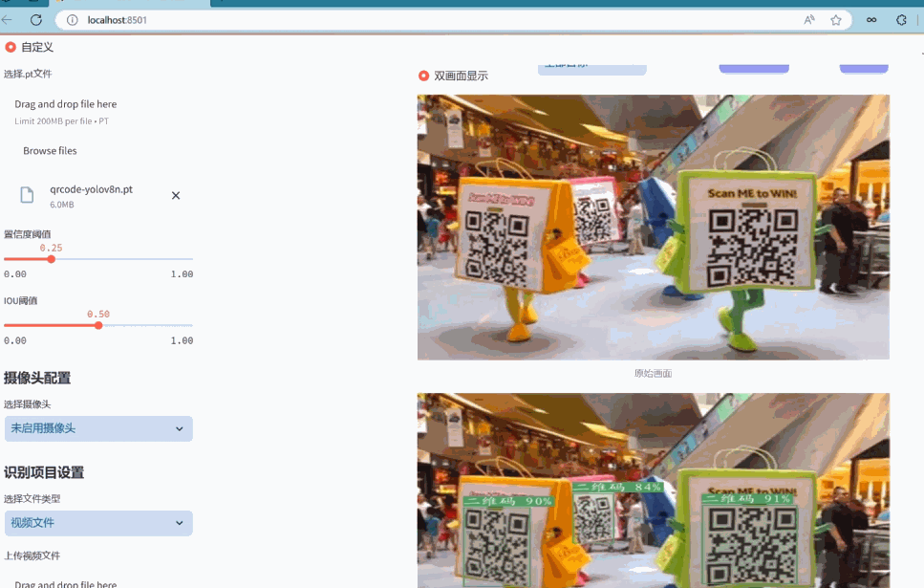
Task: Click the qrcode-yolov8n.pt file icon
Action: point(27,195)
